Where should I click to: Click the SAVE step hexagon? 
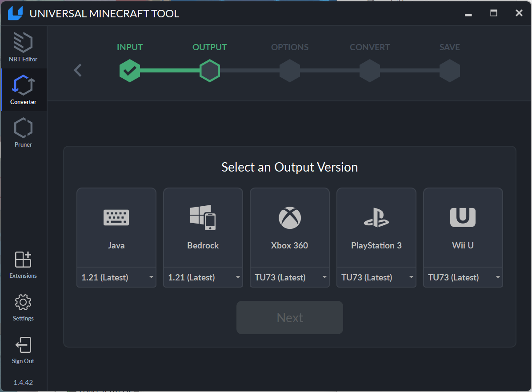pyautogui.click(x=450, y=71)
